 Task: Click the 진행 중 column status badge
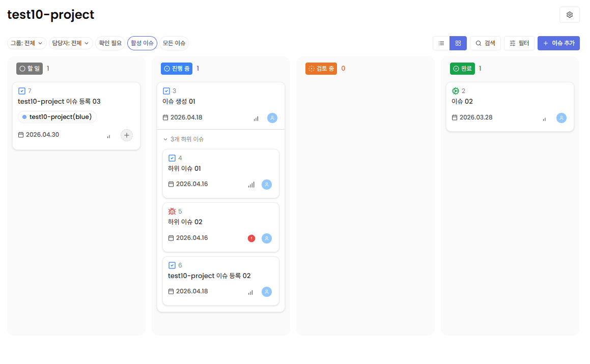pyautogui.click(x=177, y=68)
